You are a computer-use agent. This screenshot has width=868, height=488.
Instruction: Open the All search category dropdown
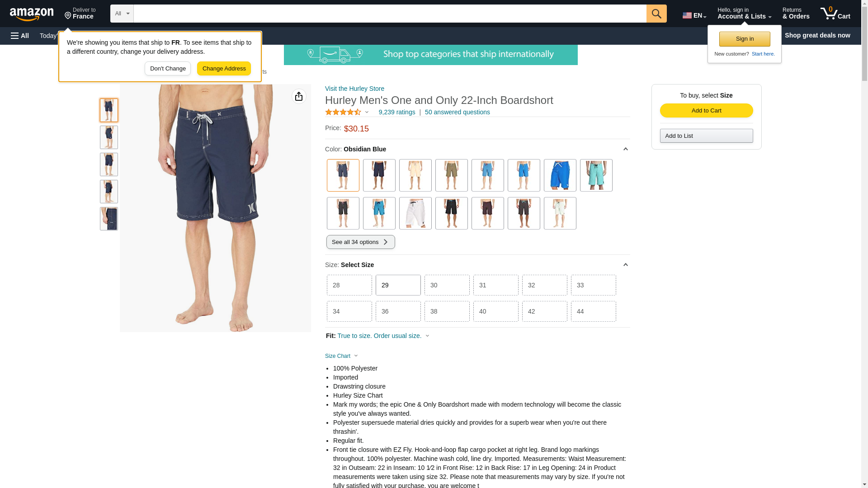click(122, 14)
